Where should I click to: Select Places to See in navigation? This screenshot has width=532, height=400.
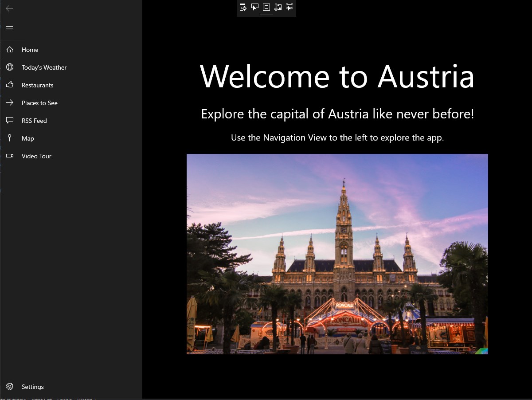(x=71, y=103)
